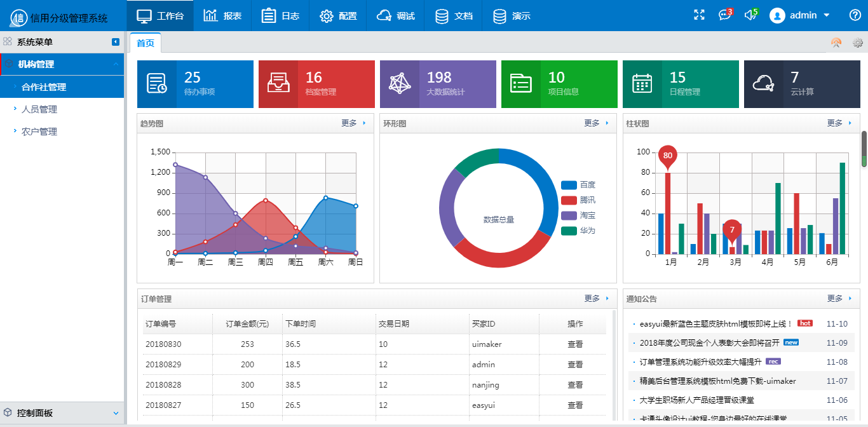Click the 订单金额(元) column header

click(x=247, y=324)
